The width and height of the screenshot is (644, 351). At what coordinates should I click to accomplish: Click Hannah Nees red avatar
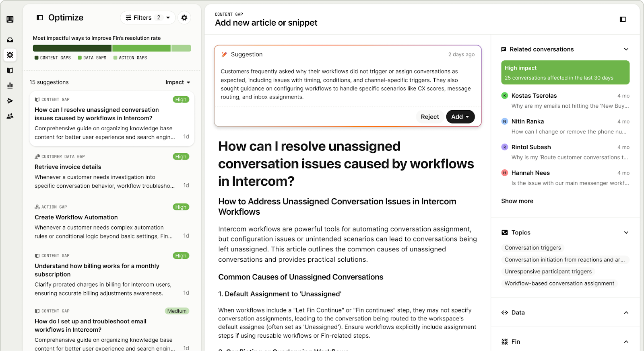504,173
